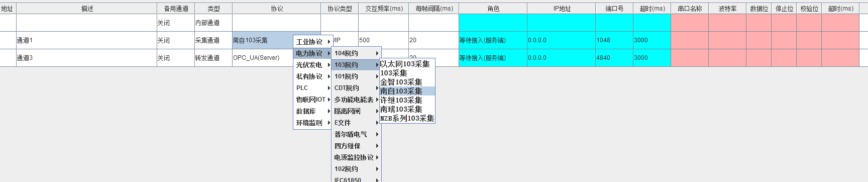The height and width of the screenshot is (182, 868).
Task: Choose 金智103采集 protocol
Action: point(407,82)
